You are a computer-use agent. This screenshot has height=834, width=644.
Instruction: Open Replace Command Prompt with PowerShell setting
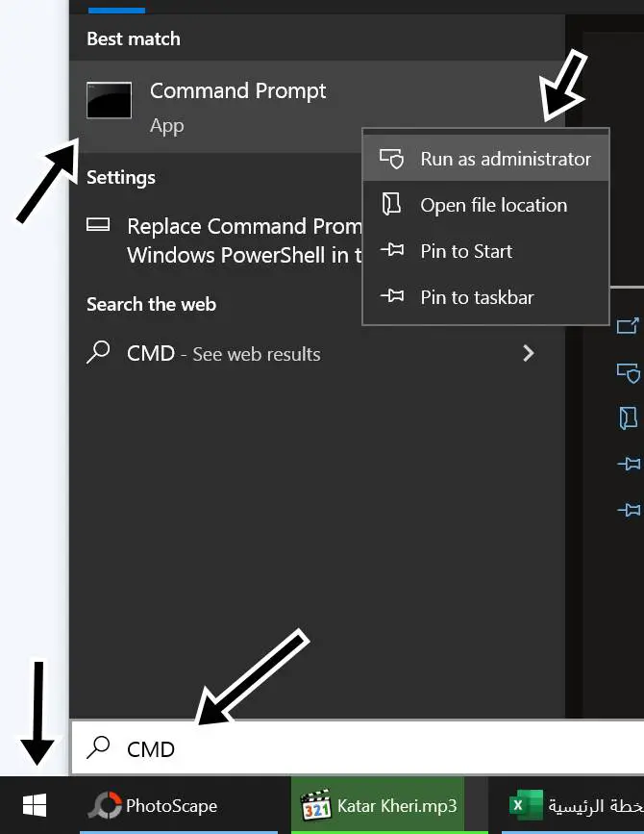pyautogui.click(x=224, y=240)
